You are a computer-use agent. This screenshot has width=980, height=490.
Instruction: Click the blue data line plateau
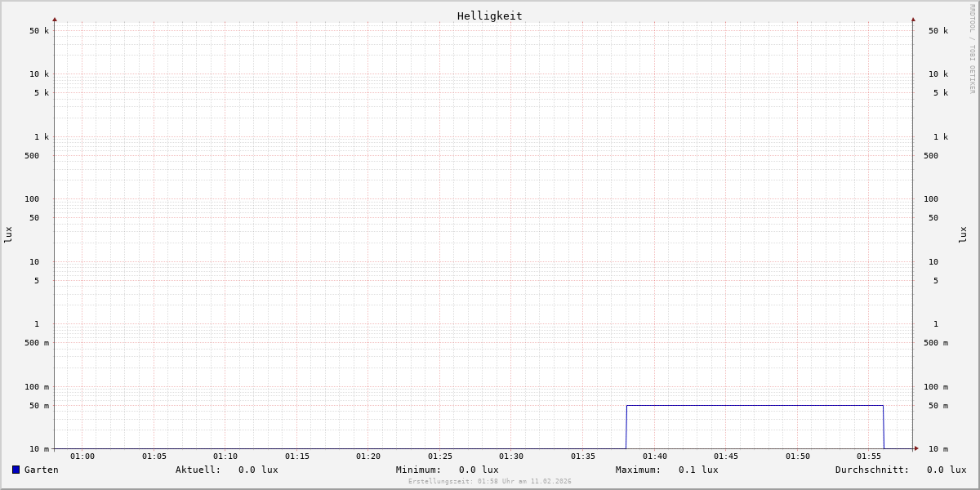[755, 406]
